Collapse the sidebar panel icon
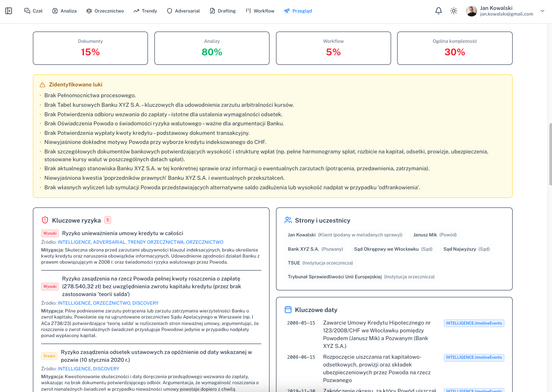552x392 pixels. [x=9, y=11]
